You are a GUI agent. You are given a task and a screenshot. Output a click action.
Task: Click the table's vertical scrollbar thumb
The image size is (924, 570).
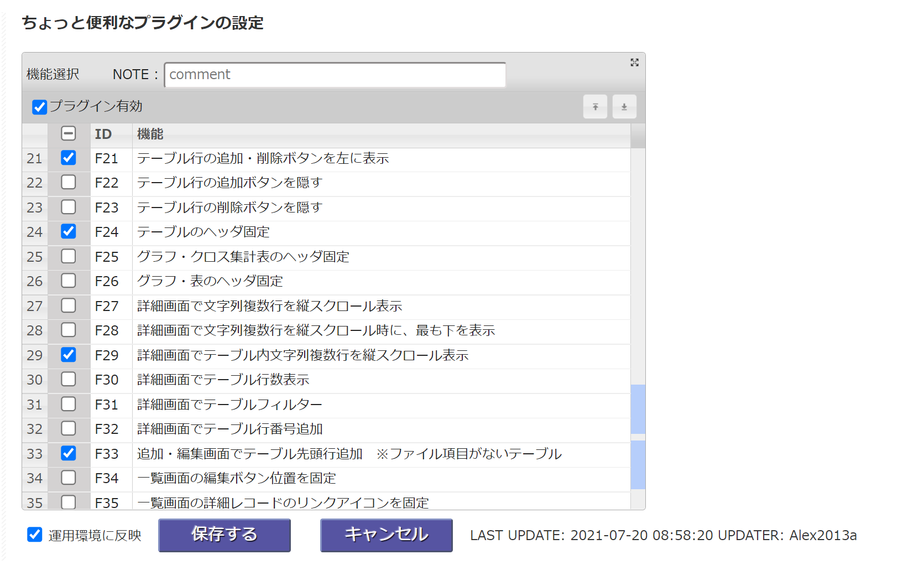[x=638, y=437]
